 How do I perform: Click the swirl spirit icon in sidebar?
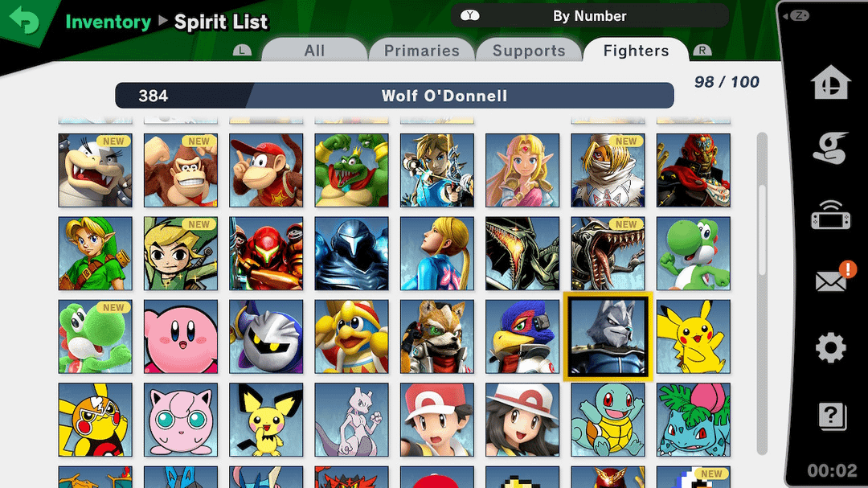click(x=830, y=147)
